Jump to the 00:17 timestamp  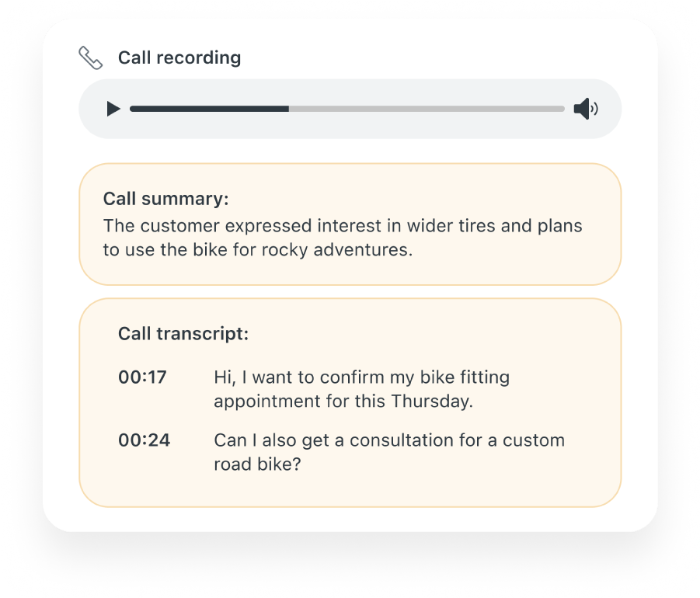143,377
